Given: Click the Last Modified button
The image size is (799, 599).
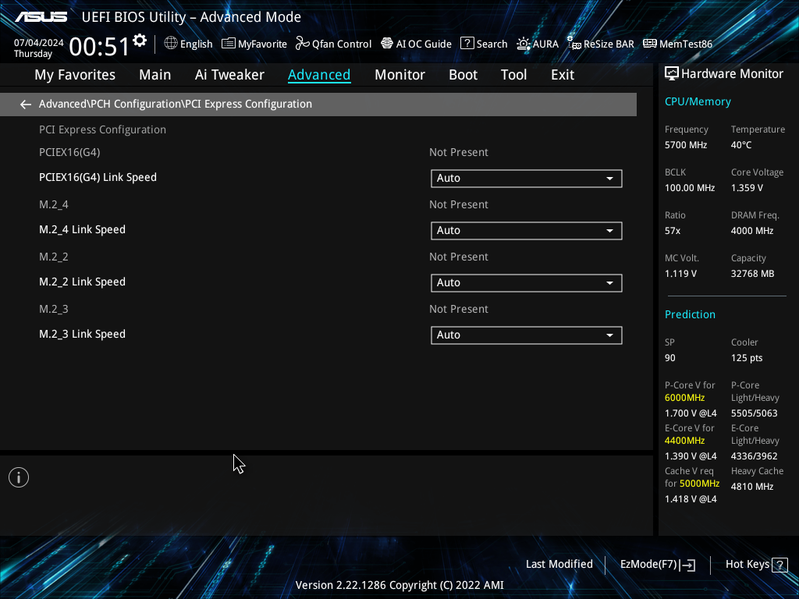Looking at the screenshot, I should point(559,564).
